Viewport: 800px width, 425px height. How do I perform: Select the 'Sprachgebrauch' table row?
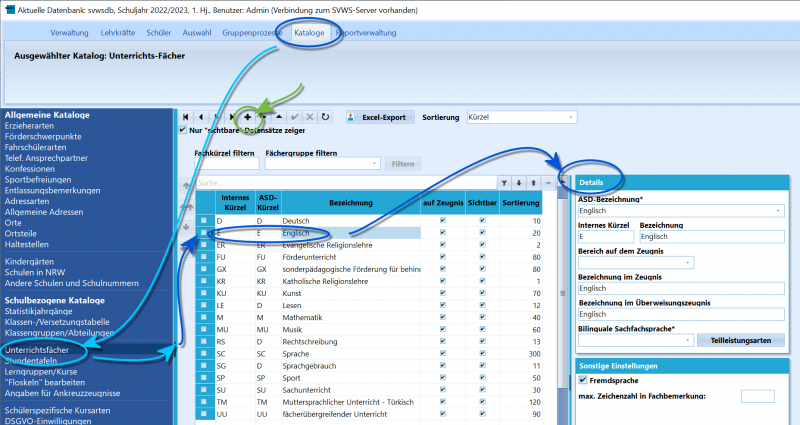(368, 366)
